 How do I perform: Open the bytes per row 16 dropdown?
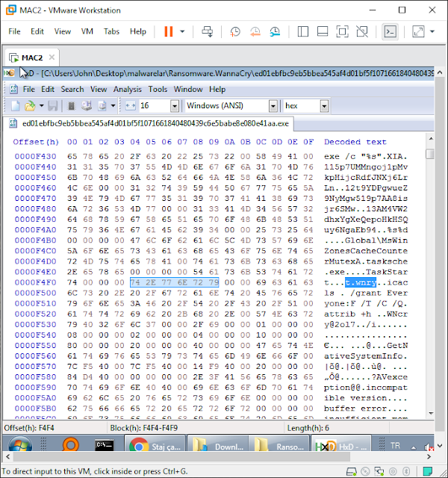174,106
